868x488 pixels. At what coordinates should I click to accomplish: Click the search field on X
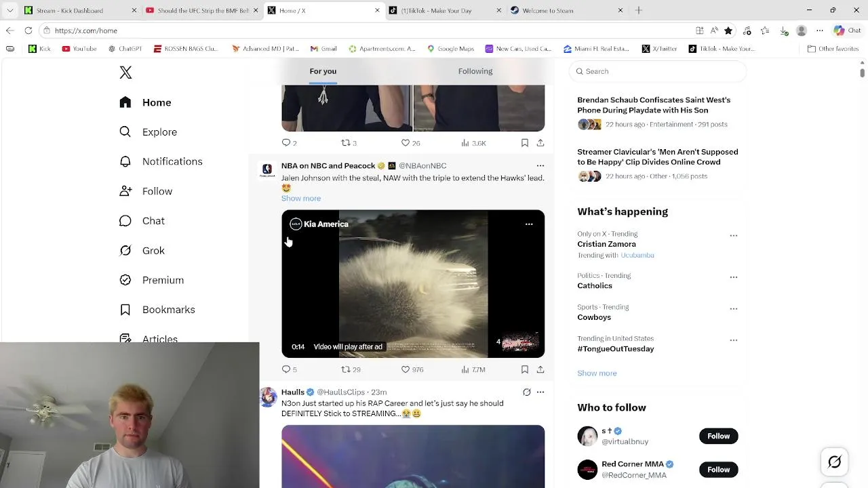(x=658, y=71)
